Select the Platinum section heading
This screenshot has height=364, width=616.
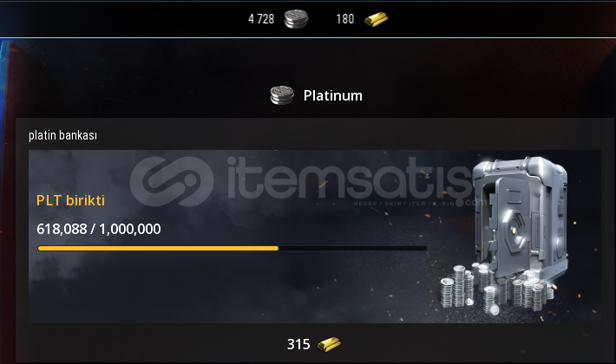tap(333, 95)
